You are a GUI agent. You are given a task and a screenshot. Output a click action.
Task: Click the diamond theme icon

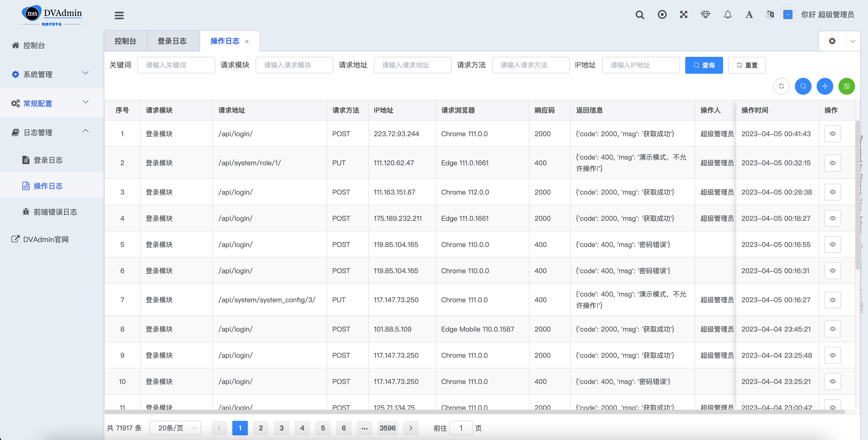click(705, 15)
